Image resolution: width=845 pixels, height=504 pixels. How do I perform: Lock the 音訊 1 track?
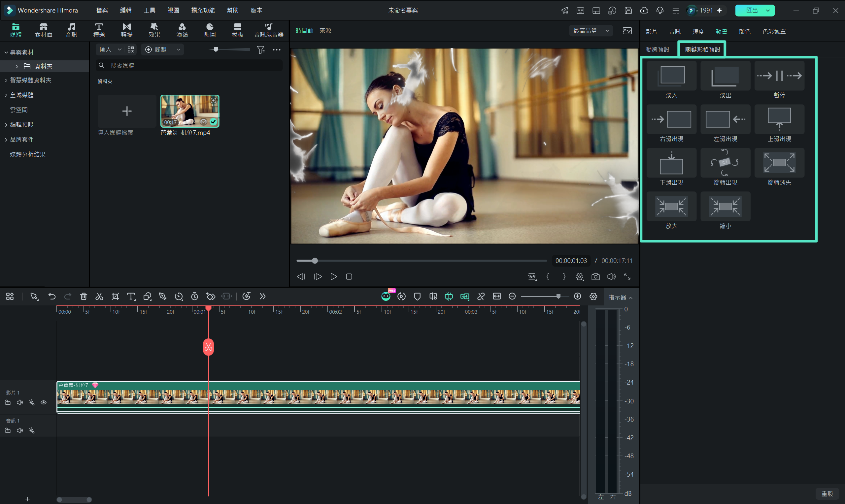8,431
